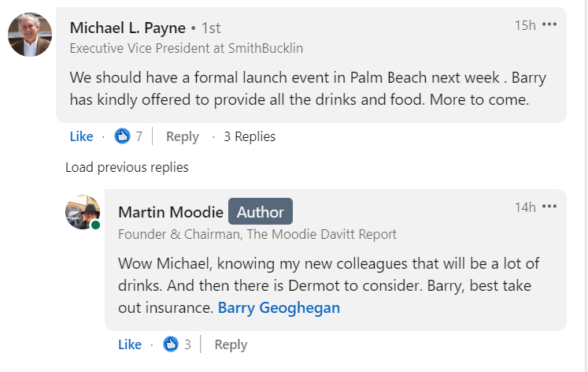Screen dimensions: 588x372
Task: Open options menu on Martin Moodie's reply
Action: (x=549, y=206)
